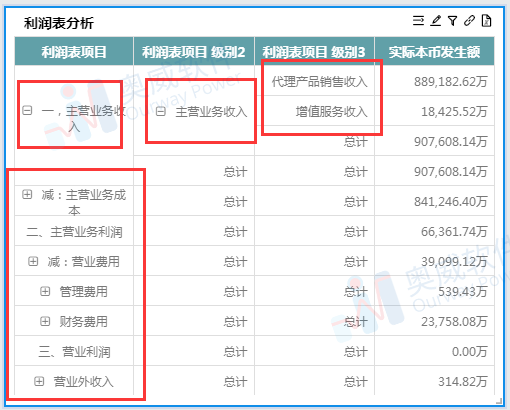Image resolution: width=510 pixels, height=410 pixels.
Task: Click the 利润表项目 级别2 column header
Action: [x=194, y=52]
